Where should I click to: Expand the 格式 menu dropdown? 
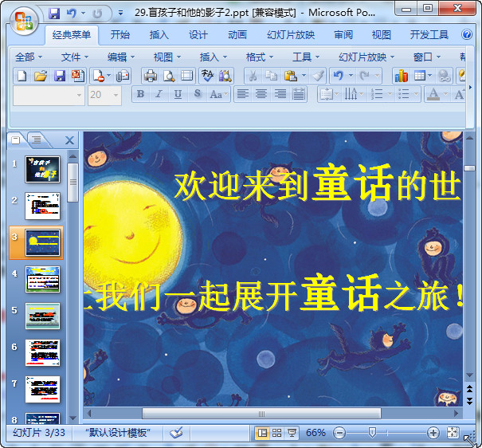[x=260, y=57]
